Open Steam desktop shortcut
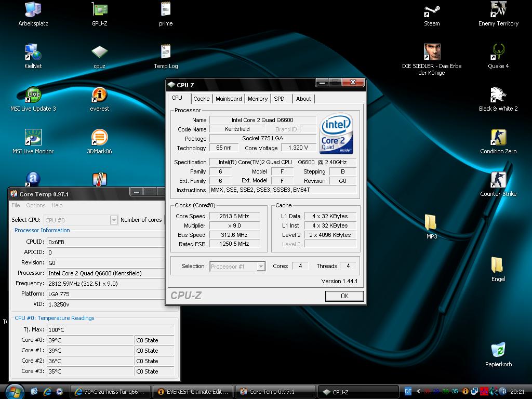The width and height of the screenshot is (532, 399). 432,14
